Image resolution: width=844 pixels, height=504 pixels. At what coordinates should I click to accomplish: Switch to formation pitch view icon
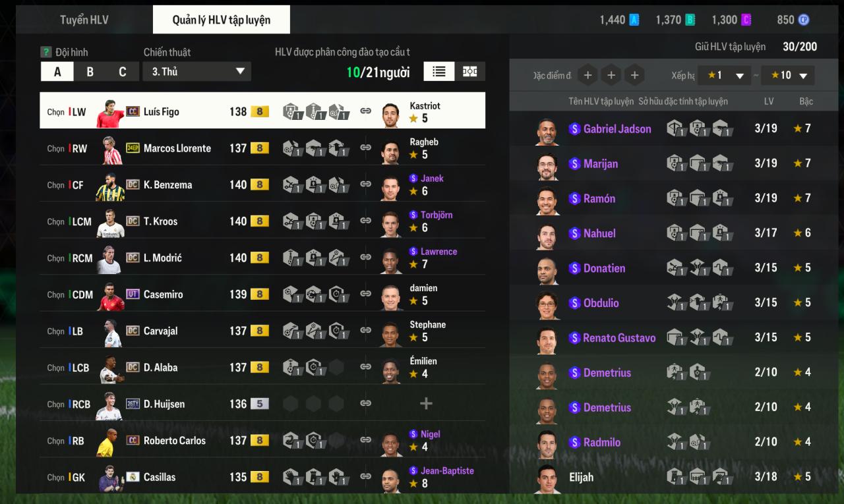470,71
